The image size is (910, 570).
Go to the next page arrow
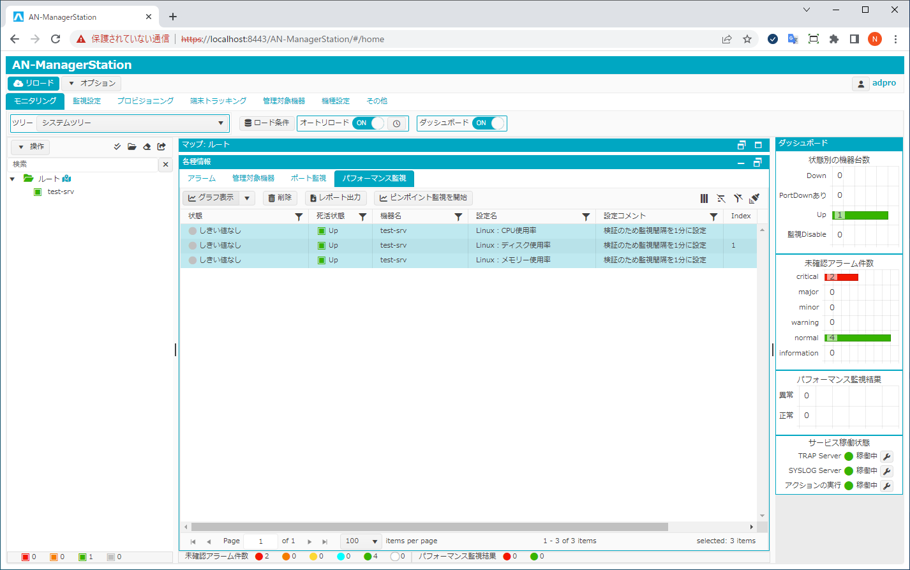[x=309, y=542]
